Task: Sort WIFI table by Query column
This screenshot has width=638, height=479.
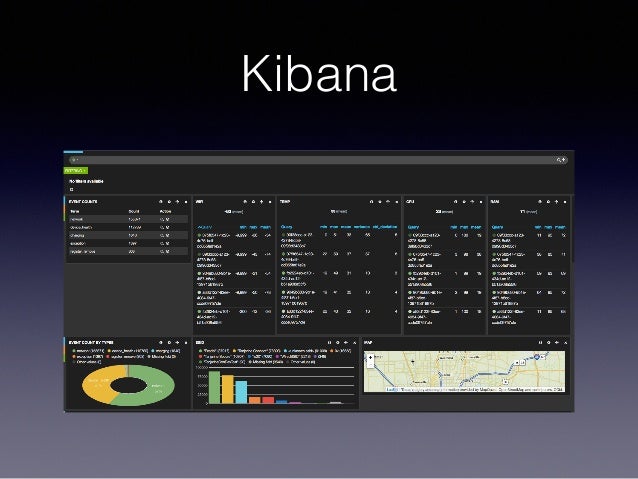Action: click(205, 227)
